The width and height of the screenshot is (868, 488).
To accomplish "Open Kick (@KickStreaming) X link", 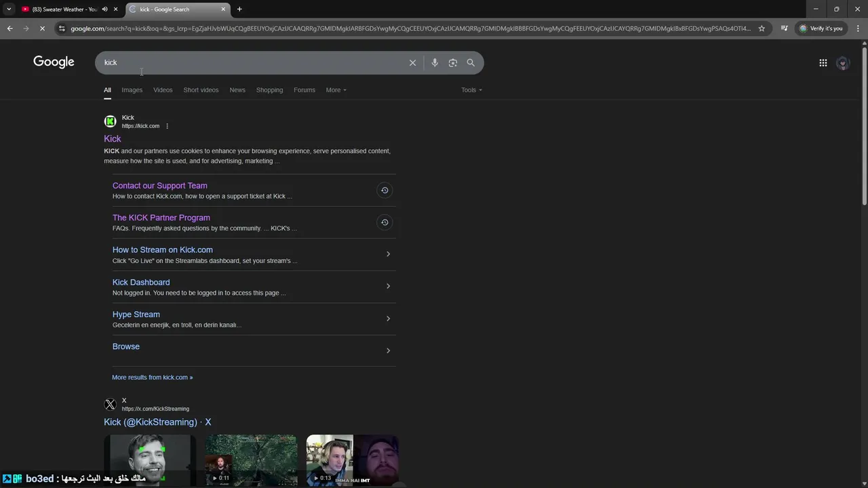I will point(157,422).
